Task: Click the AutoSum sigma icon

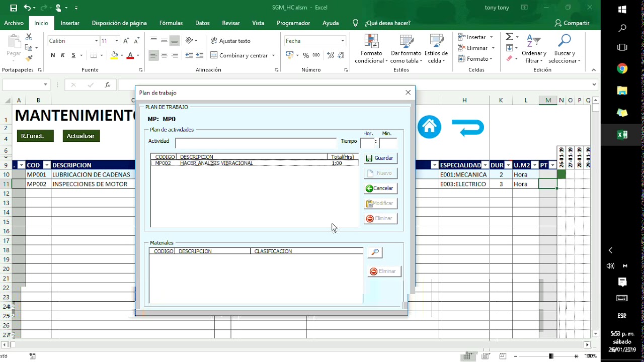Action: (x=509, y=37)
